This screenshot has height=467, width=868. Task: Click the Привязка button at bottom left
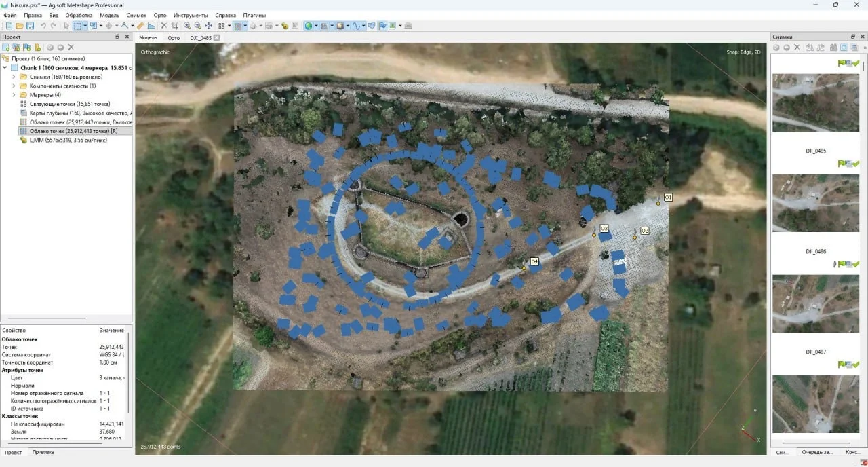(x=43, y=451)
